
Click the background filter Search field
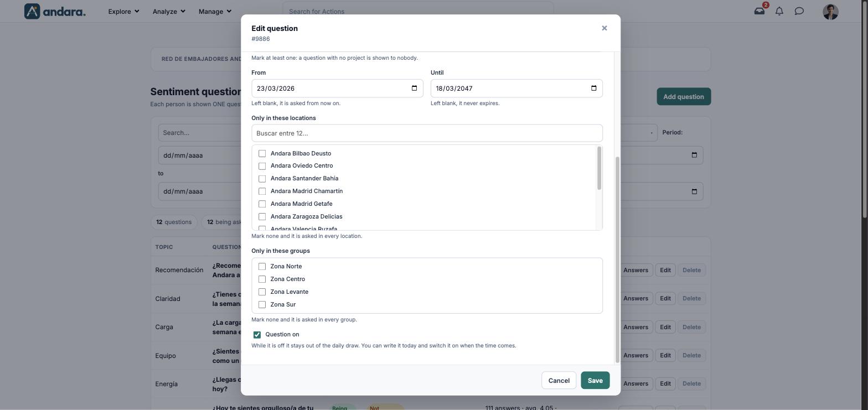[x=199, y=133]
